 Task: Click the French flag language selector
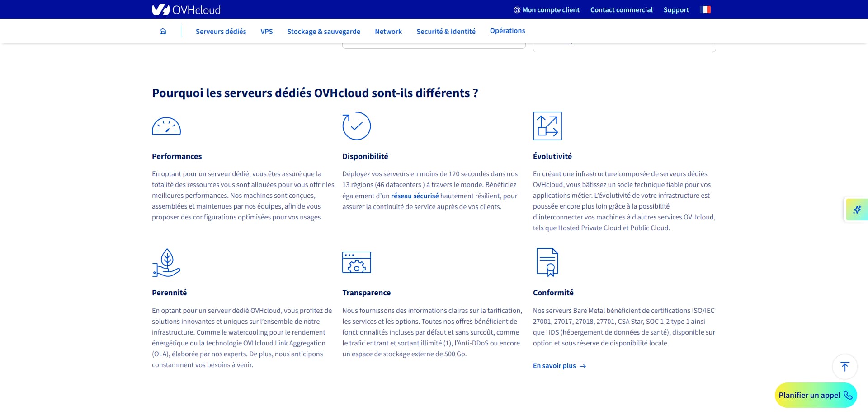coord(705,9)
